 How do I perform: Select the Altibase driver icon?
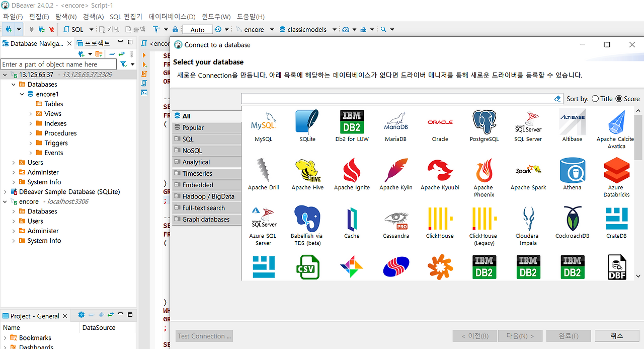click(x=572, y=126)
